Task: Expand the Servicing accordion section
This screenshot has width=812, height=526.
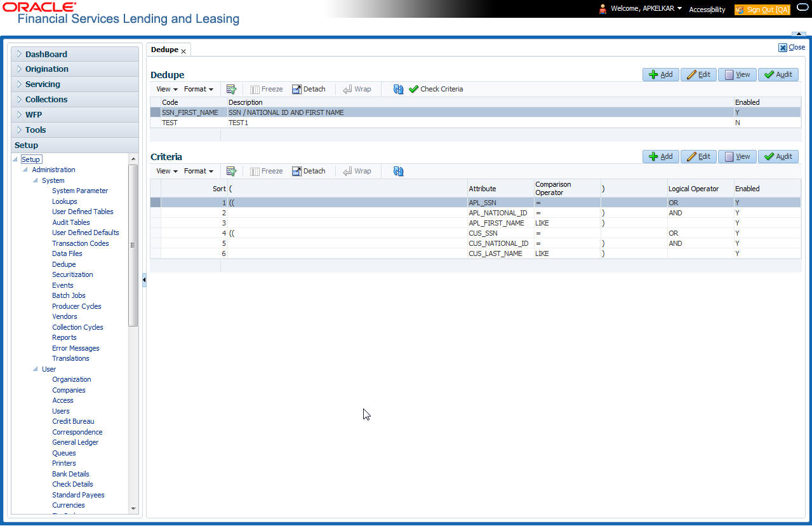Action: coord(75,84)
